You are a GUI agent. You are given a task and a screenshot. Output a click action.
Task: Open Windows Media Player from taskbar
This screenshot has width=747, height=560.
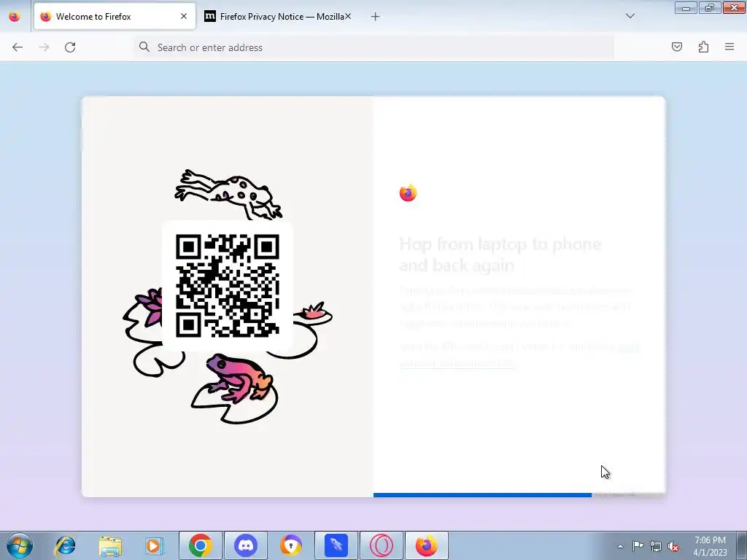coord(154,545)
